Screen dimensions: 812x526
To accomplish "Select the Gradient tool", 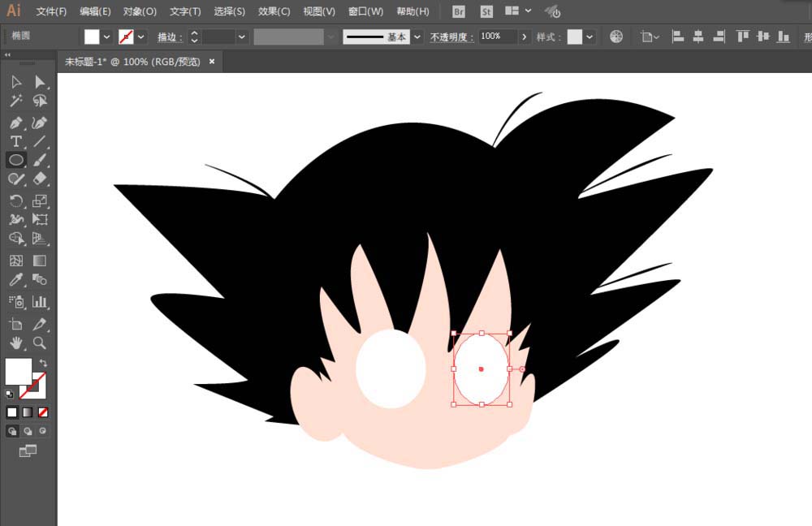I will pyautogui.click(x=39, y=261).
